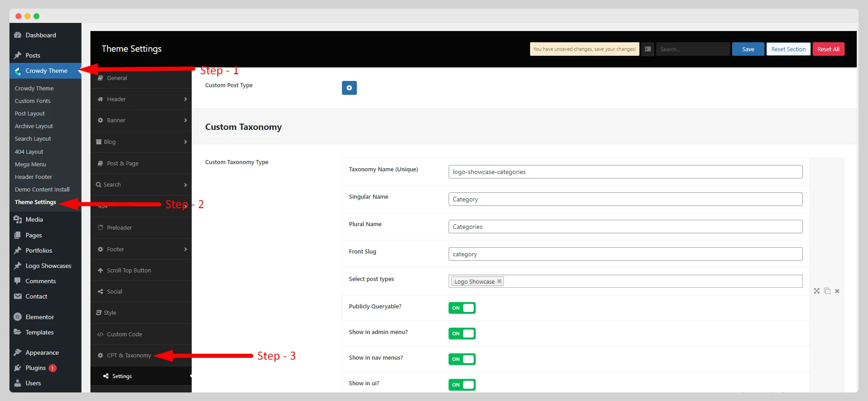Screen dimensions: 868x401
Task: Expand the Banner settings section
Action: (x=141, y=120)
